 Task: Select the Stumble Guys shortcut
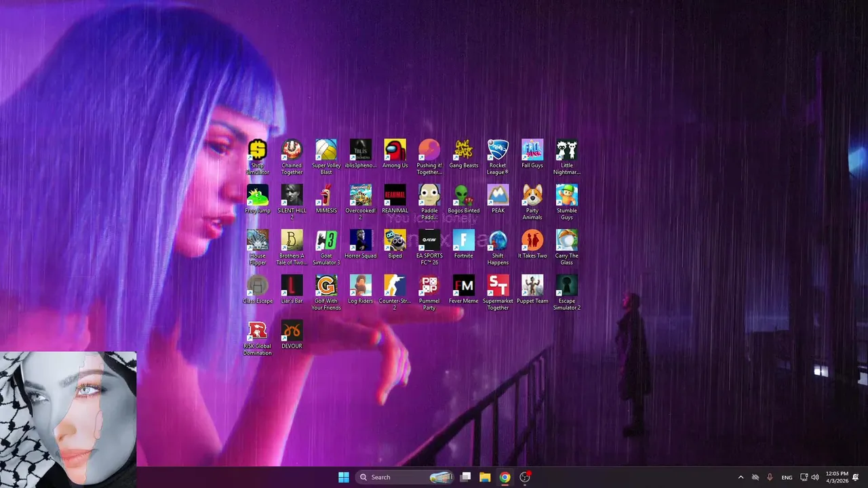(567, 203)
